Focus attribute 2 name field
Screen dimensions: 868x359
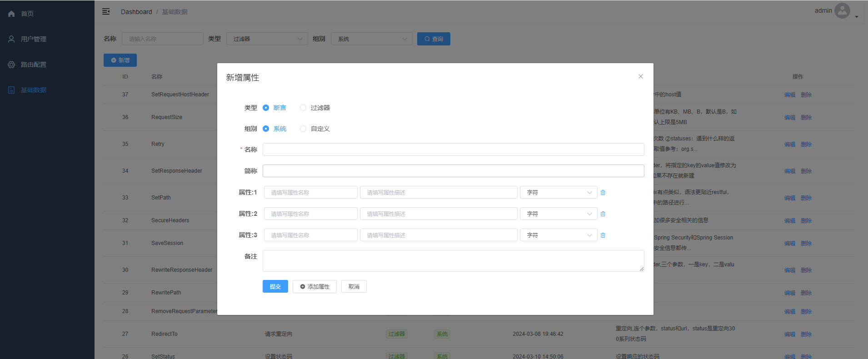point(311,214)
